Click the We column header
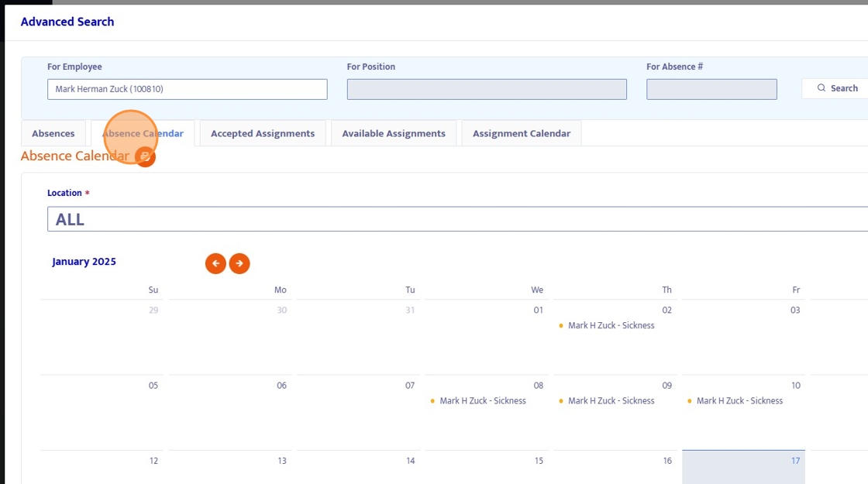The image size is (868, 484). tap(537, 290)
